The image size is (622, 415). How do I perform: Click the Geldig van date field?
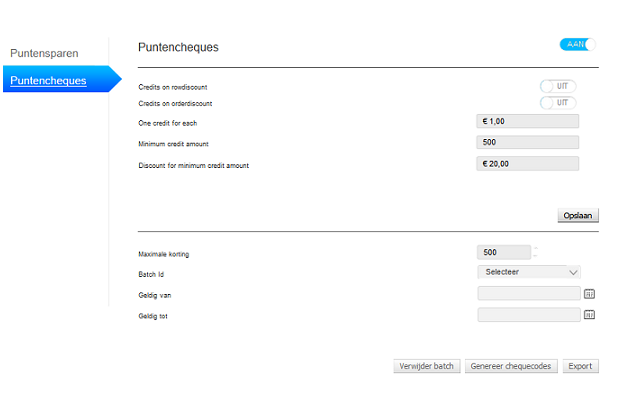pyautogui.click(x=529, y=294)
